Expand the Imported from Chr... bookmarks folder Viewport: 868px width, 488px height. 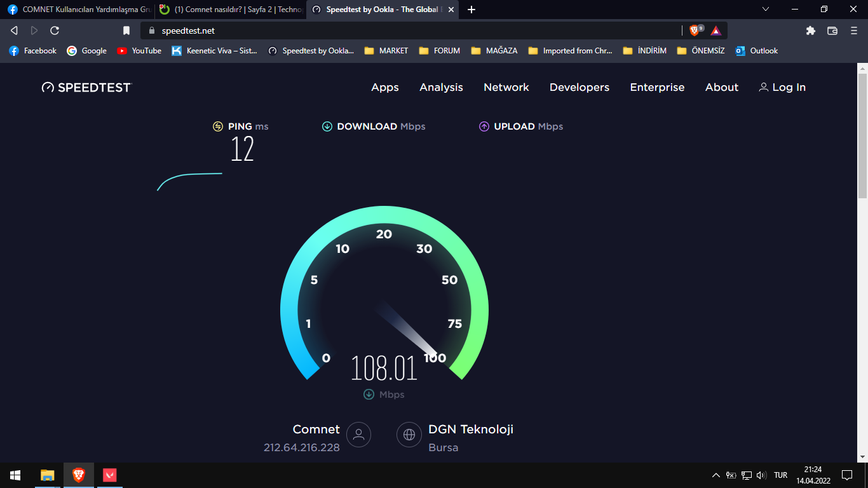coord(570,51)
